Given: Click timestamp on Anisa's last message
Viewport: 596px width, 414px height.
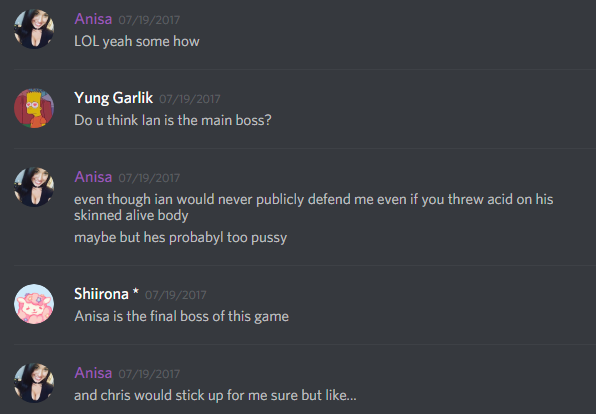Looking at the screenshot, I should (149, 374).
